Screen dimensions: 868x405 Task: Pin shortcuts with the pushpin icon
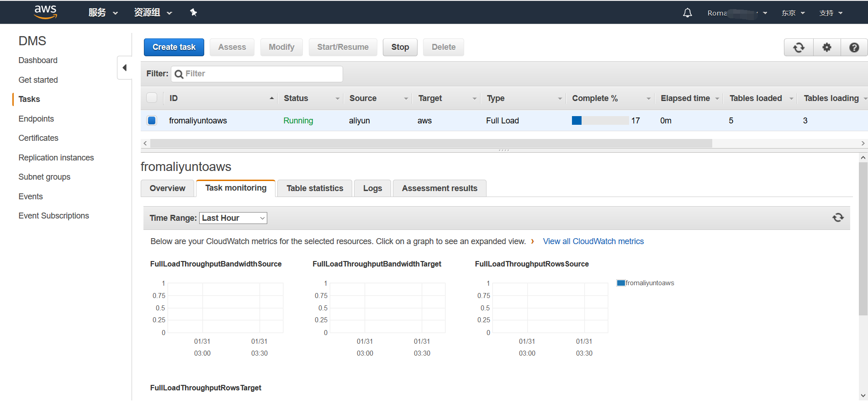coord(193,12)
